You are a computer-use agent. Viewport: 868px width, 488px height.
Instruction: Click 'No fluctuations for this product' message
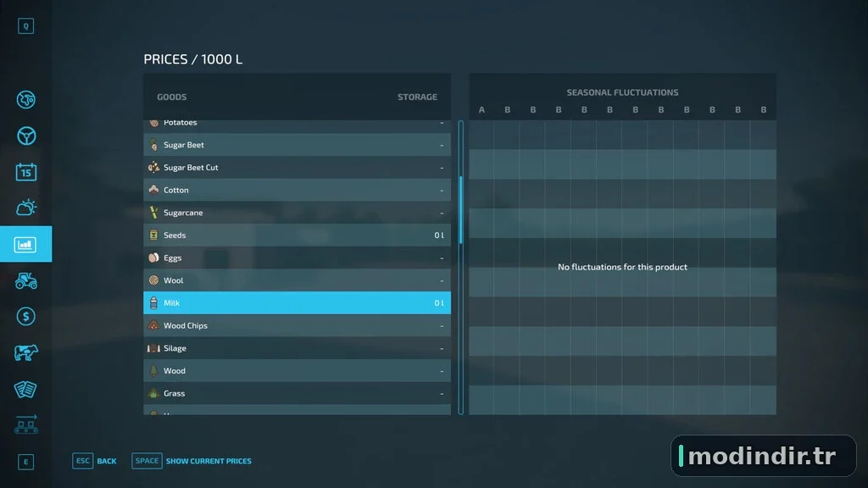(x=622, y=267)
